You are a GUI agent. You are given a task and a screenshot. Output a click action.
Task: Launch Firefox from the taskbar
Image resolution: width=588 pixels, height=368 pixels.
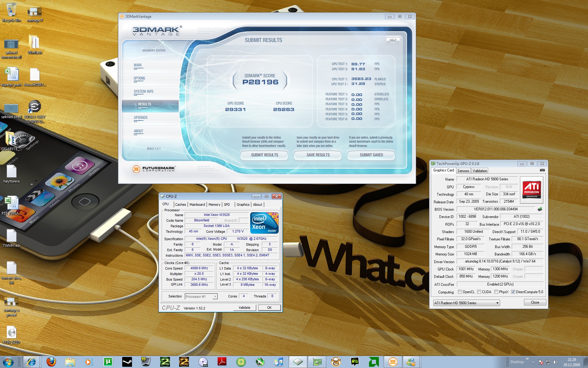51,362
